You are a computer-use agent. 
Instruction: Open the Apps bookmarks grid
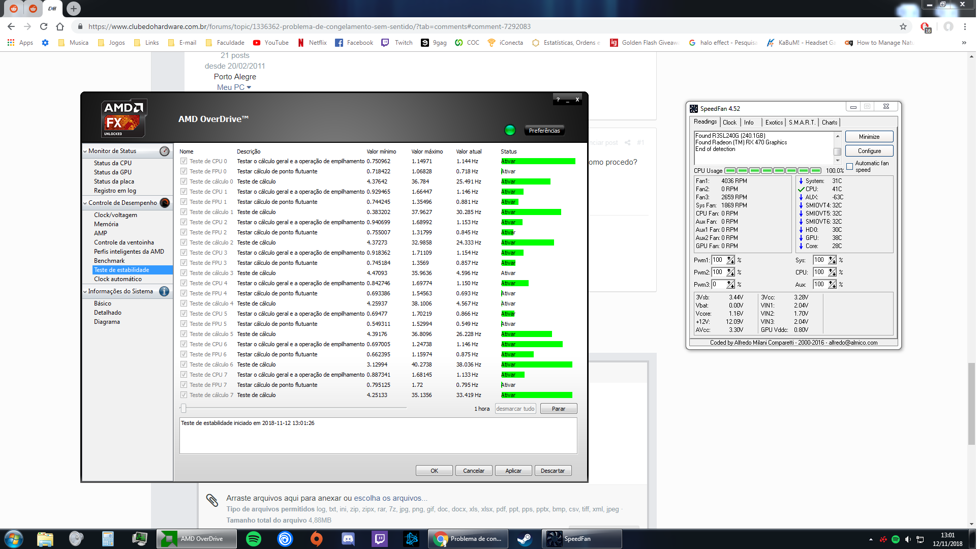tap(20, 43)
